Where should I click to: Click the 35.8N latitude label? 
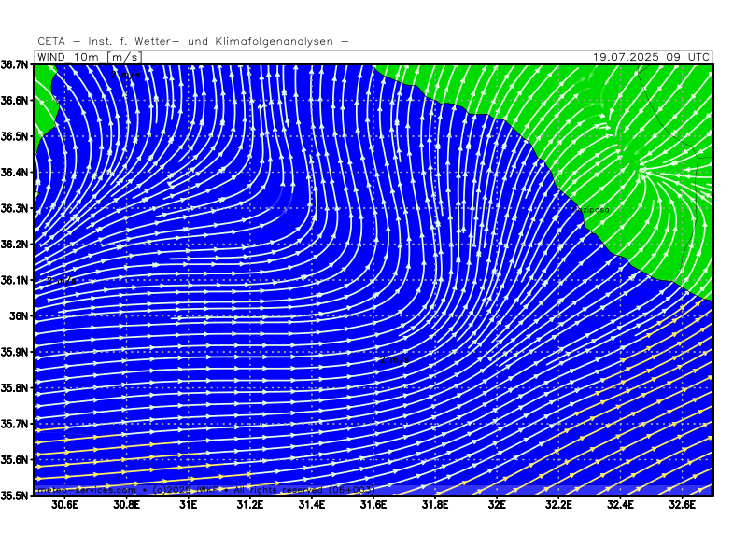(x=15, y=387)
